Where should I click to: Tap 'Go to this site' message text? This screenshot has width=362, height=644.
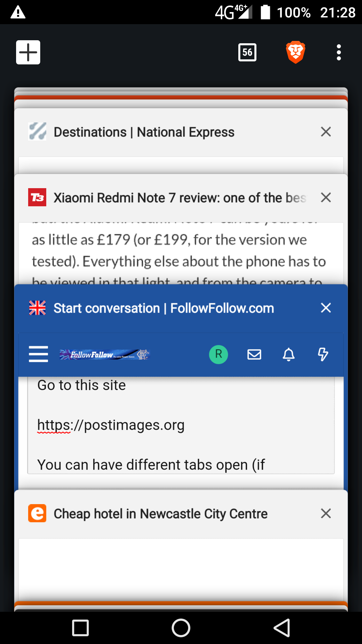click(x=81, y=385)
